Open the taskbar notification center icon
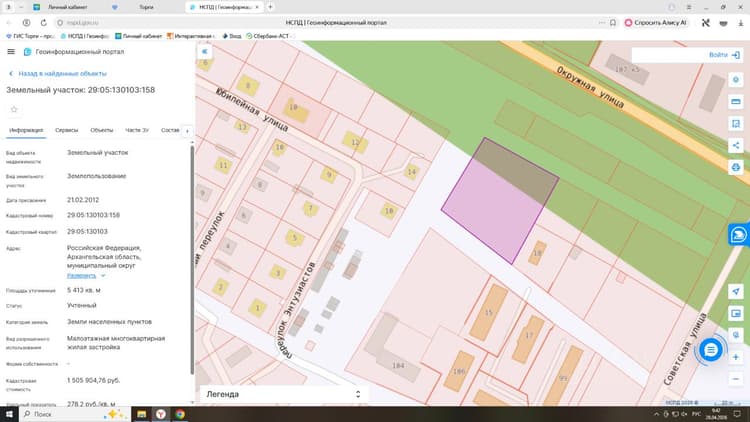Screen dimensions: 750x422 pos(737,414)
